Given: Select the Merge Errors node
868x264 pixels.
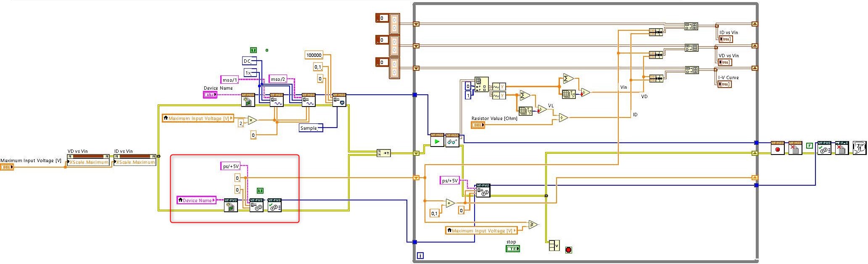Looking at the screenshot, I should pos(384,153).
